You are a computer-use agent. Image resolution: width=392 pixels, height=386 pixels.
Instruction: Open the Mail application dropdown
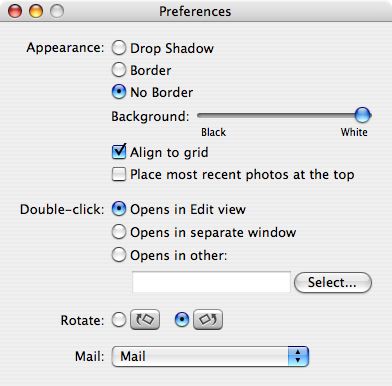click(210, 356)
